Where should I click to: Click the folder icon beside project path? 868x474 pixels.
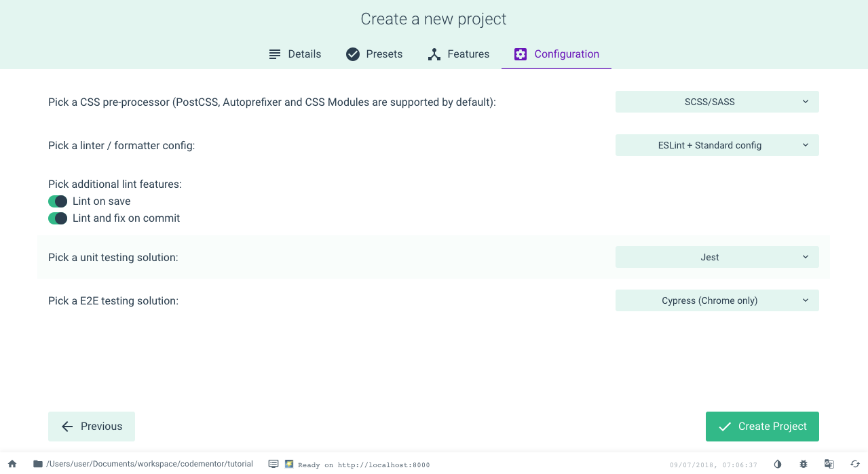(x=38, y=464)
